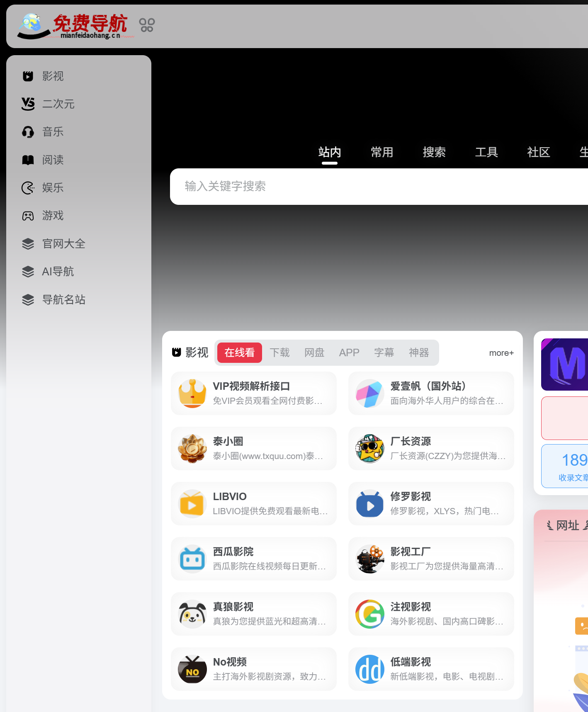Screen dimensions: 588x712
Task: Click the 低端影视 dd icon
Action: tap(370, 669)
